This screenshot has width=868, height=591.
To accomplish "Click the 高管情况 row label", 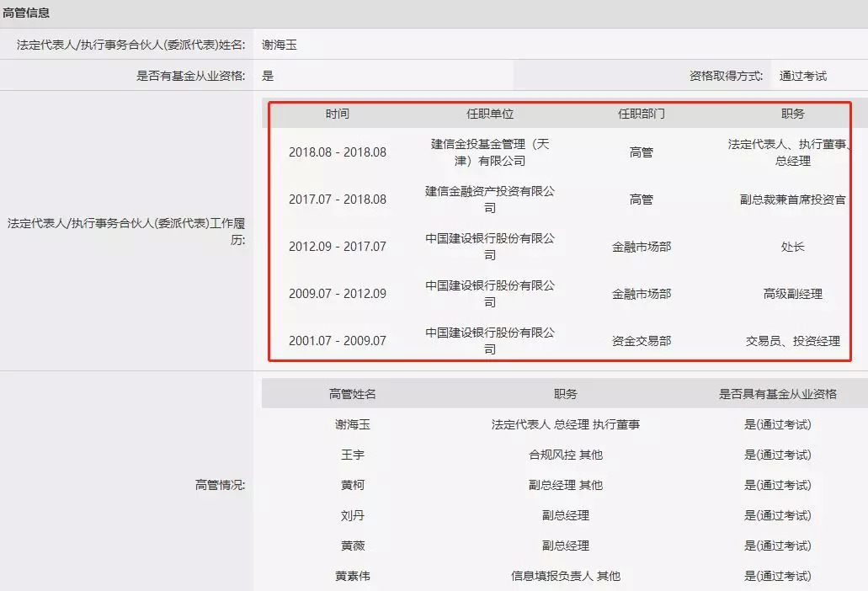I will click(220, 485).
